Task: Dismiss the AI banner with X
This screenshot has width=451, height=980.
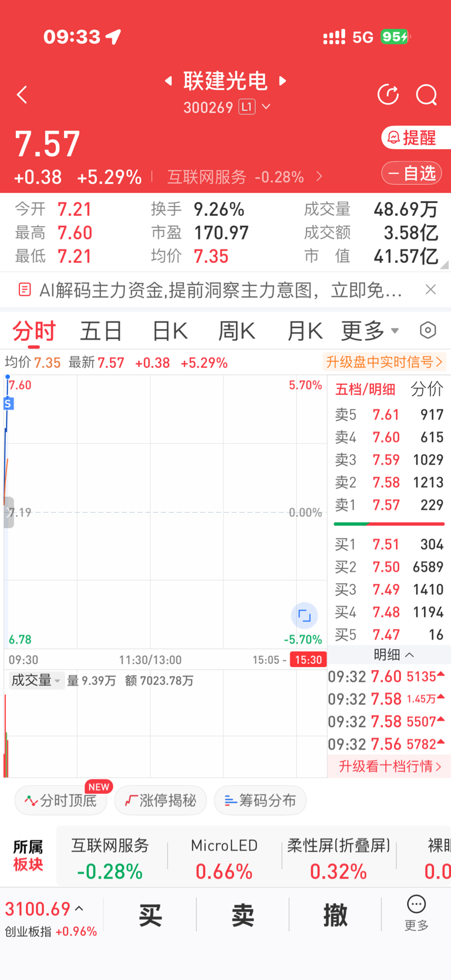Action: [x=430, y=289]
